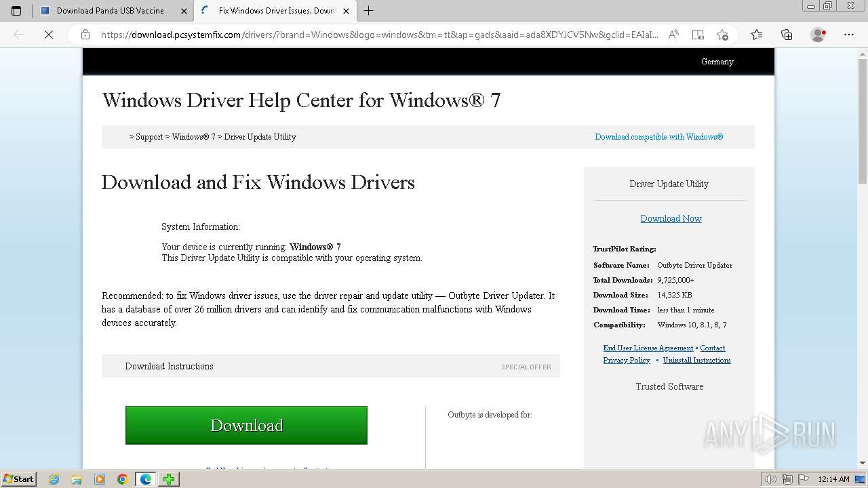Click the green Download button
The image size is (868, 488).
(x=246, y=426)
